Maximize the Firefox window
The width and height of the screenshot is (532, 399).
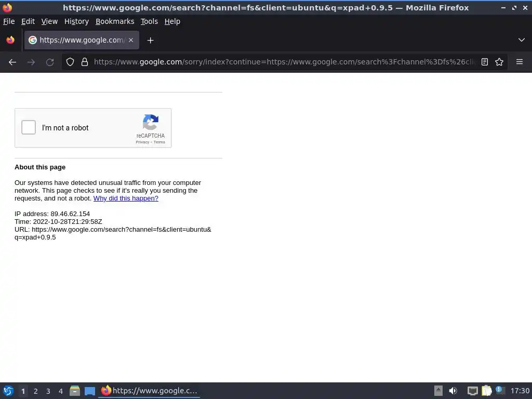pyautogui.click(x=514, y=7)
